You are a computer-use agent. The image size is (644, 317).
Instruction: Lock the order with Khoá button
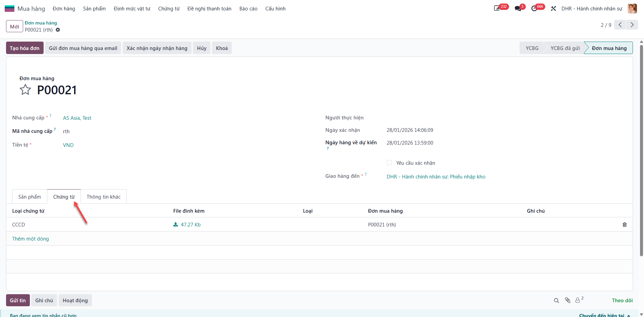222,48
